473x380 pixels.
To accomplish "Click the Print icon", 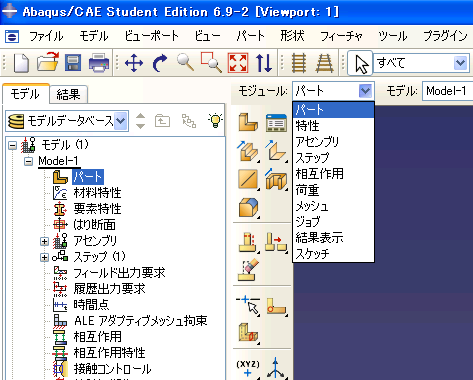I will (x=99, y=63).
